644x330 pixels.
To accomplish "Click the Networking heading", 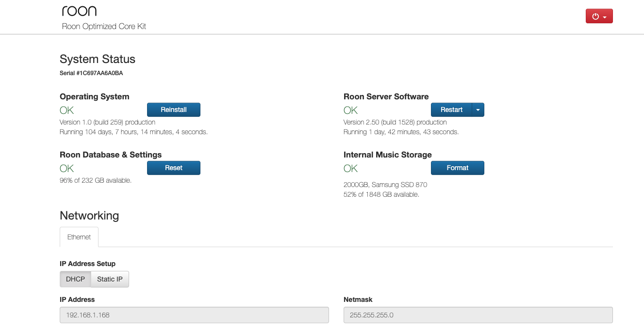I will click(89, 216).
